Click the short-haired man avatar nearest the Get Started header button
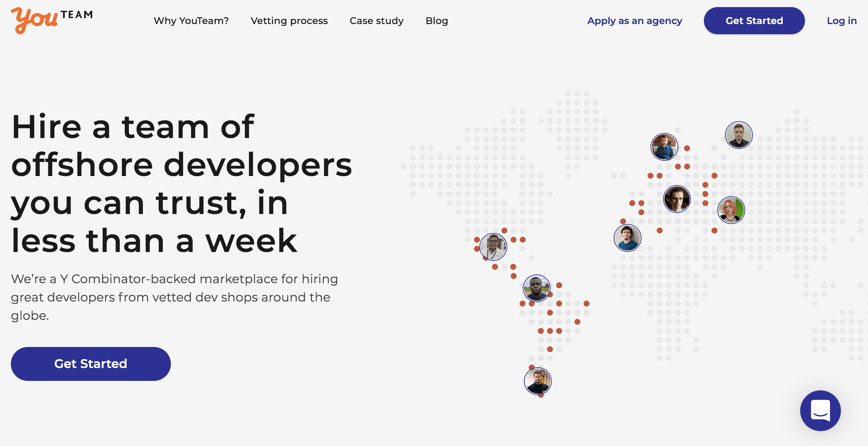Viewport: 868px width, 446px height. 739,135
